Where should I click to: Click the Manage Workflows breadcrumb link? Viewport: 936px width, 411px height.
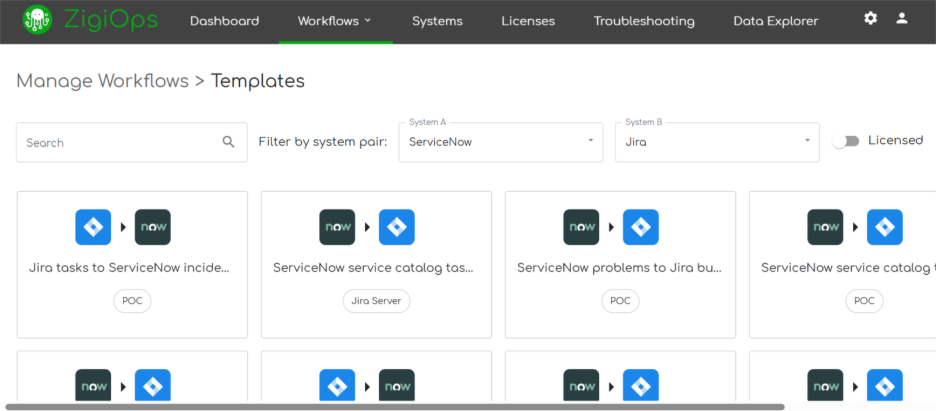102,81
